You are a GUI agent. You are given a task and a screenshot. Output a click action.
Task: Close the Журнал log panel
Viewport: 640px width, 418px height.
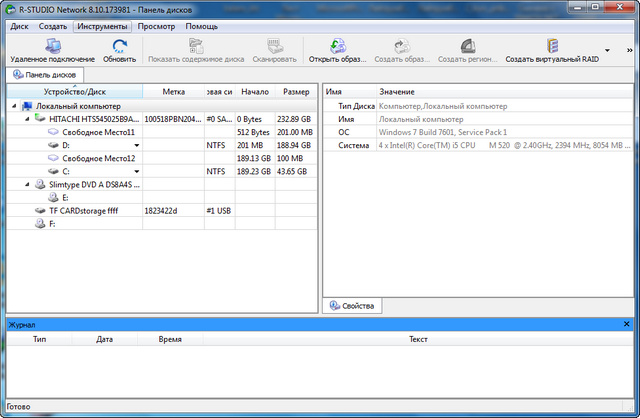(627, 325)
